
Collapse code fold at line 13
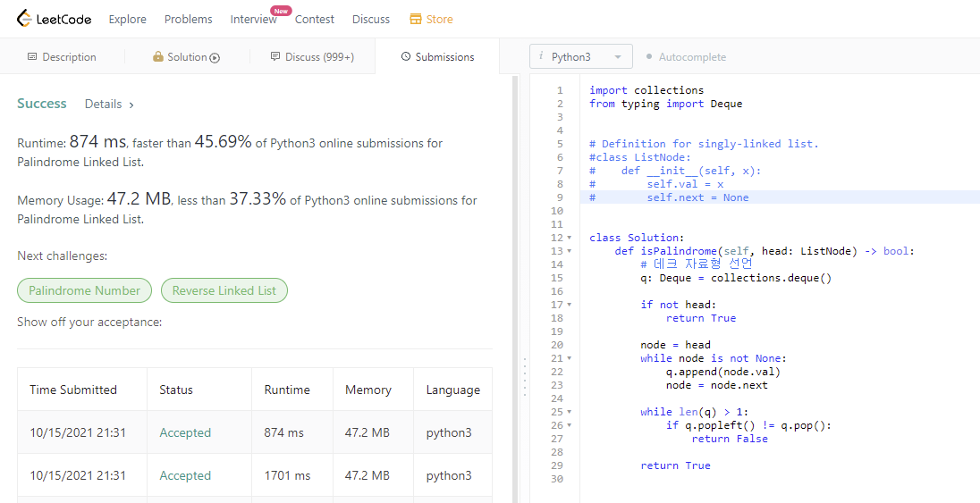tap(570, 251)
